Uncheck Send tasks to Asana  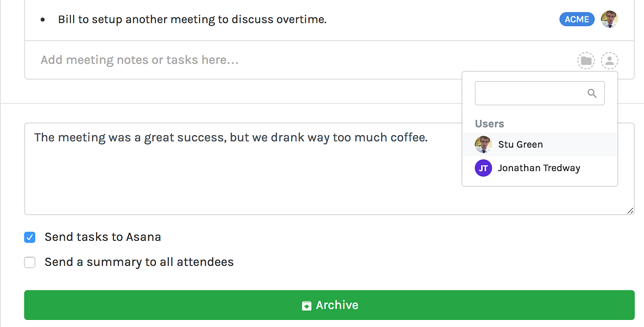[30, 238]
